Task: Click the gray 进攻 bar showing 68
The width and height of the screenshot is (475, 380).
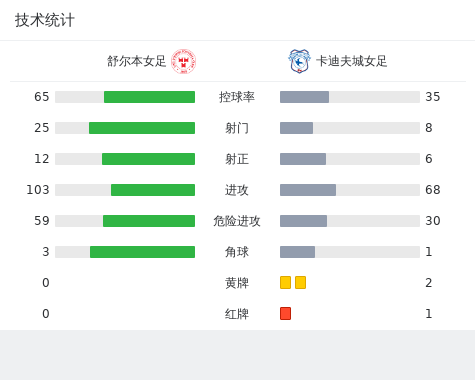Action: (x=308, y=190)
